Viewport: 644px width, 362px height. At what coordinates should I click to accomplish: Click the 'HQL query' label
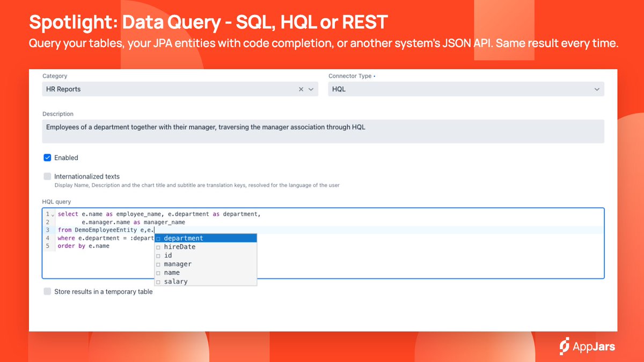[56, 202]
